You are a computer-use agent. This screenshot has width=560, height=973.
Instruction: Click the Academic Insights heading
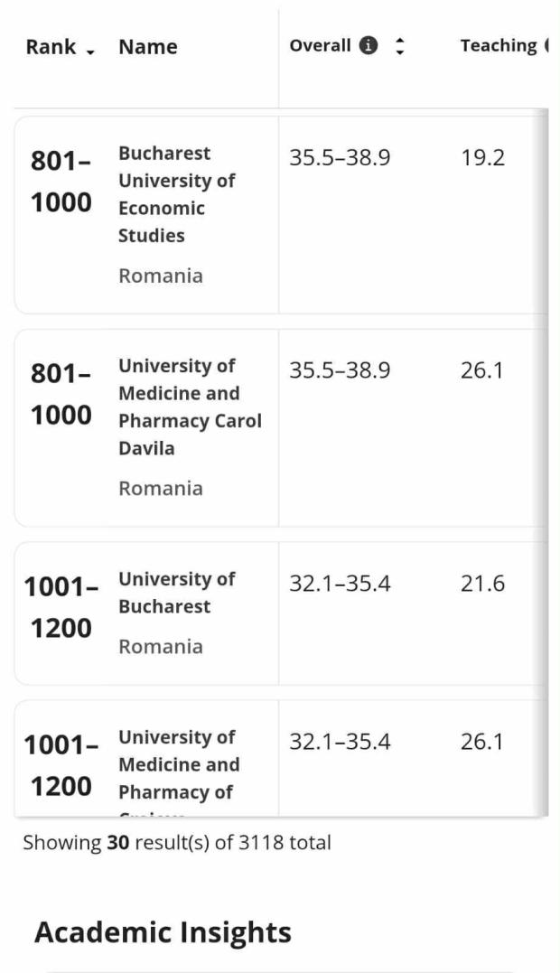163,932
